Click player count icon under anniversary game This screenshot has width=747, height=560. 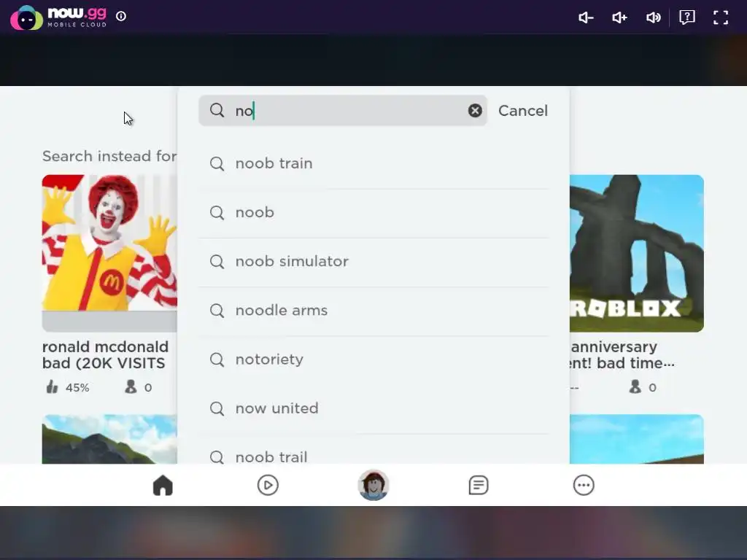pos(635,386)
